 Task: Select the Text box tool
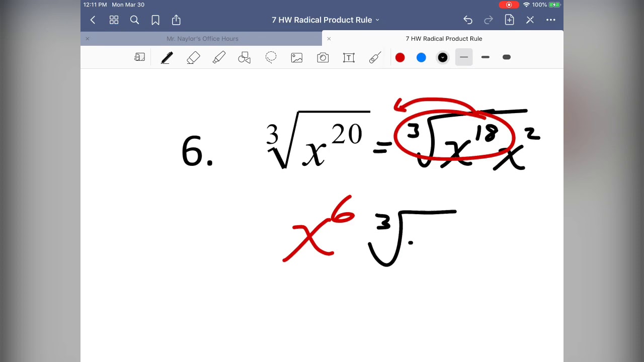(349, 57)
